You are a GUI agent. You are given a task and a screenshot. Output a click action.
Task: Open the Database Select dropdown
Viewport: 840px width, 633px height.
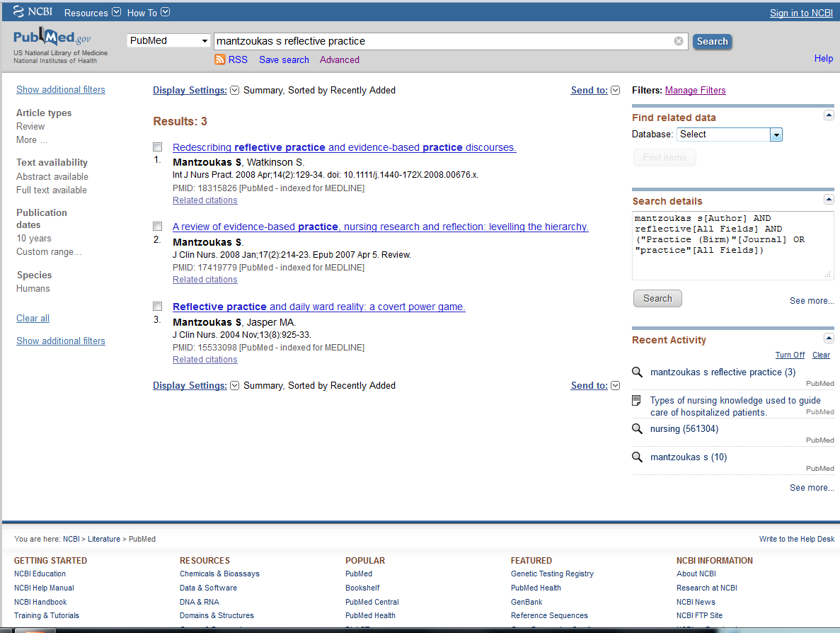(729, 135)
